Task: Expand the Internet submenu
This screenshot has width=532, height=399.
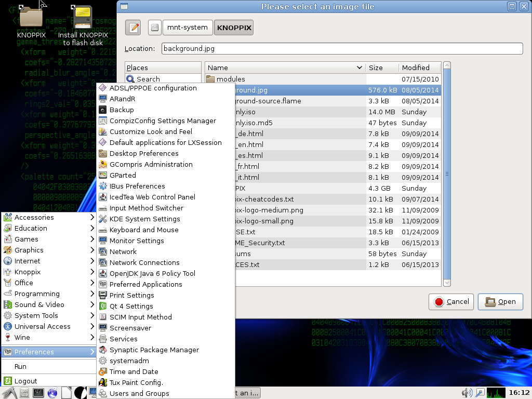Action: 49,261
